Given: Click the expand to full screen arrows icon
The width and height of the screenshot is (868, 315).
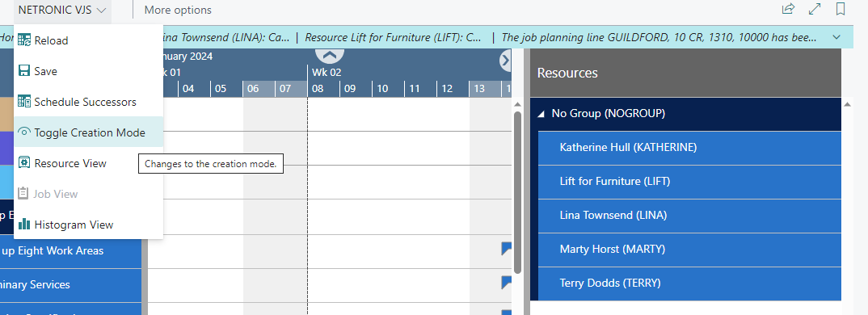Looking at the screenshot, I should [815, 9].
